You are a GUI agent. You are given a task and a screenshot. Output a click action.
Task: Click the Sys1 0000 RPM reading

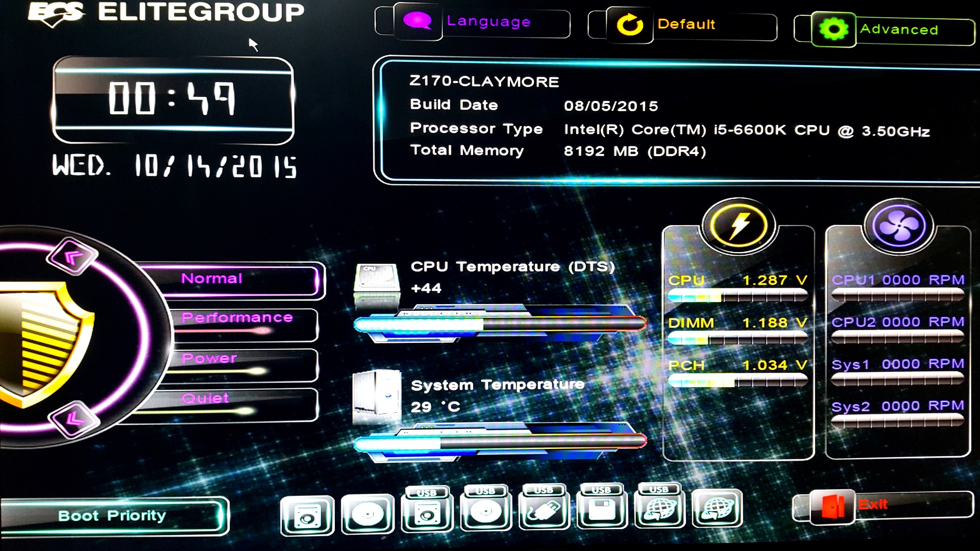point(898,364)
